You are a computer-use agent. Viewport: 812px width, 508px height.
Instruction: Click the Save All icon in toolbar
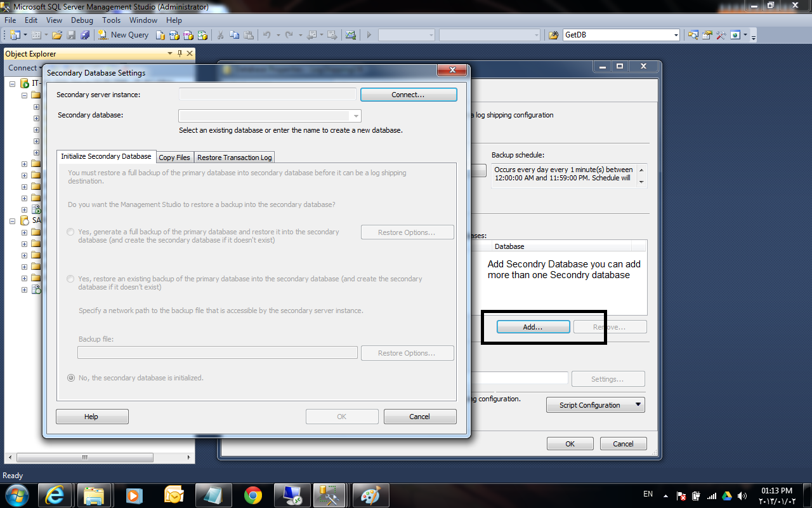85,35
